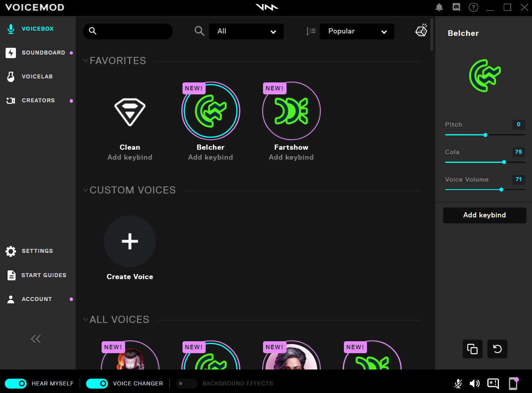Select the Clean voice
This screenshot has width=532, height=393.
click(130, 111)
